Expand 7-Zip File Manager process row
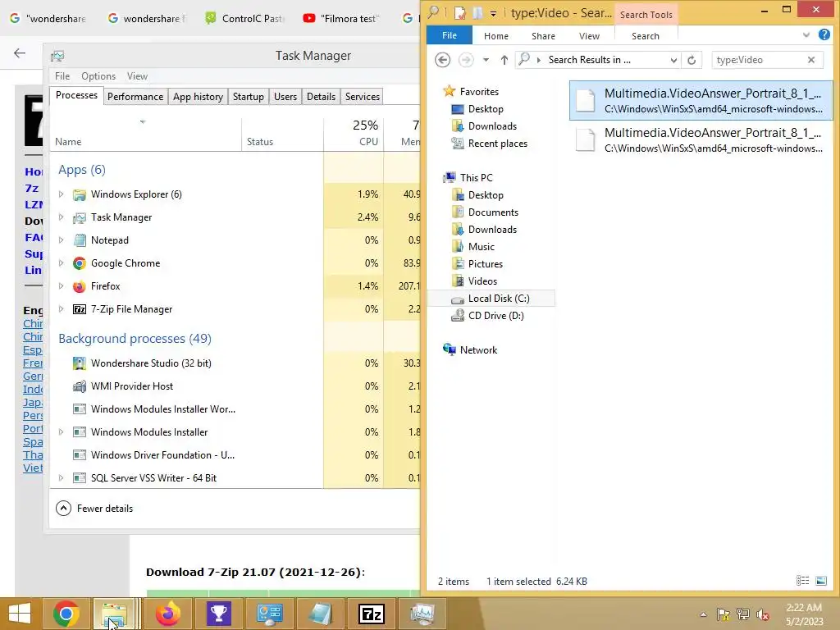 click(x=61, y=309)
